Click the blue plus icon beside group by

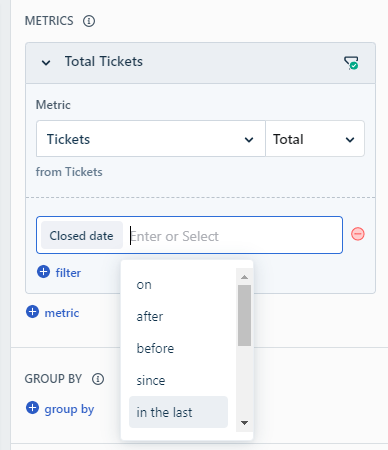[32, 408]
